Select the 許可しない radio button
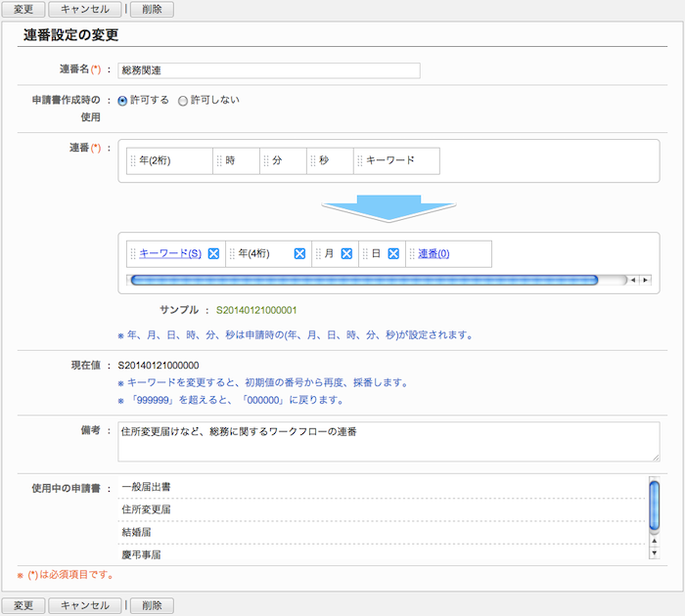Screen dimensions: 685x616 [183, 101]
